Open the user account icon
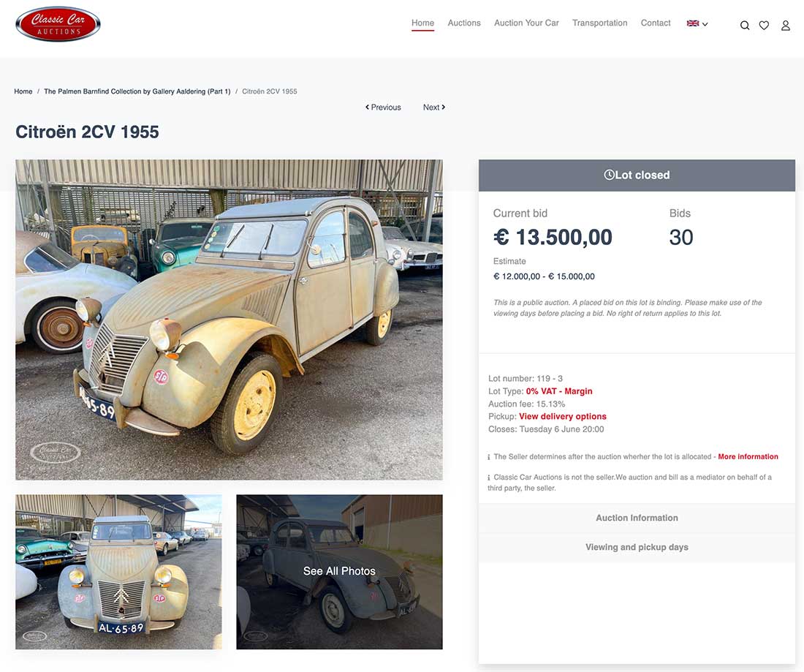 [786, 25]
